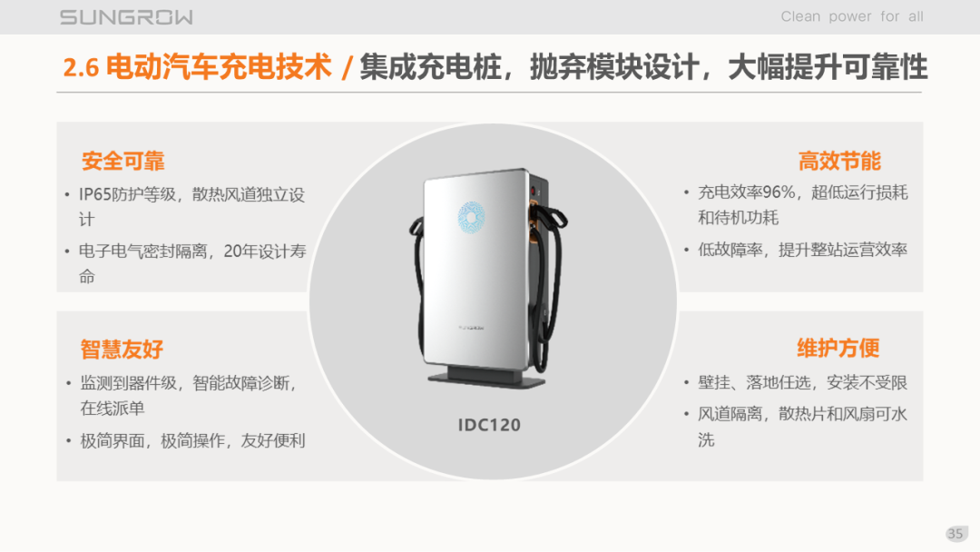Click the IDC120 charger product image
The width and height of the screenshot is (980, 552).
click(489, 278)
